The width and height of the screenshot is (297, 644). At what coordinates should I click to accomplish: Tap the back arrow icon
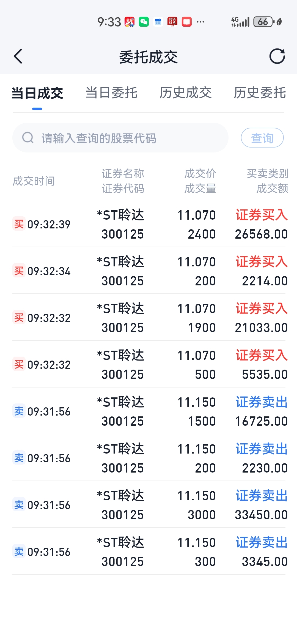click(18, 56)
